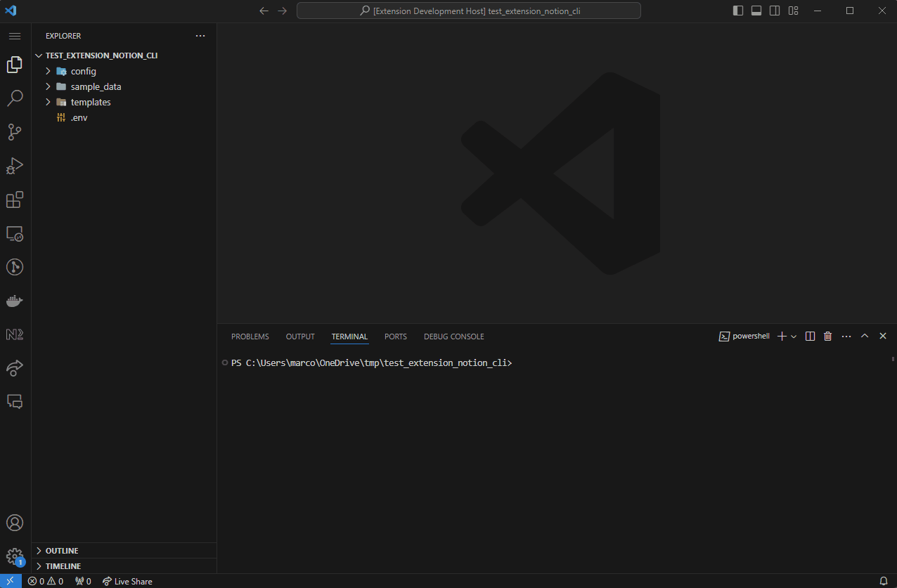Open the Remote Explorer view
Image resolution: width=897 pixels, height=588 pixels.
point(15,233)
